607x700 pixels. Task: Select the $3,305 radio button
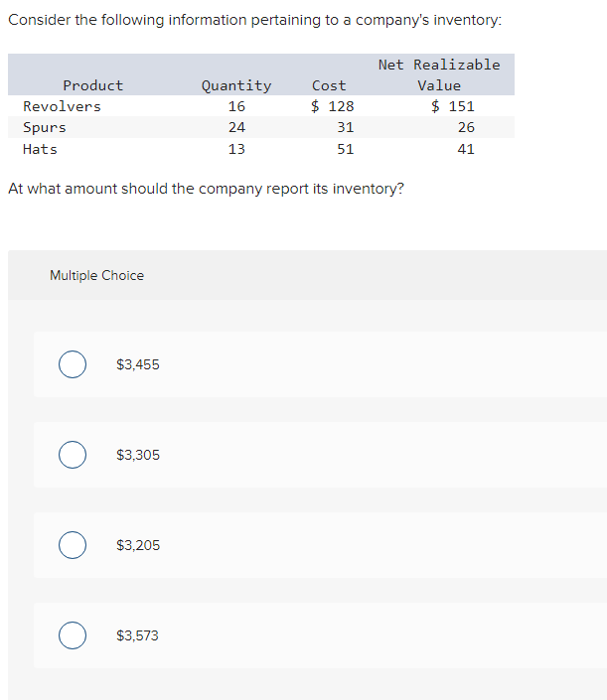pyautogui.click(x=73, y=455)
